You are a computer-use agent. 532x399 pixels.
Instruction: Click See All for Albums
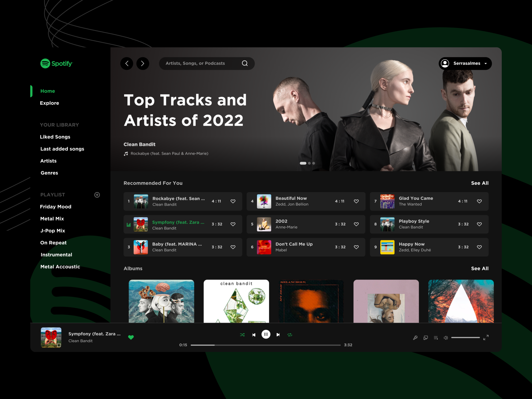[x=480, y=269]
